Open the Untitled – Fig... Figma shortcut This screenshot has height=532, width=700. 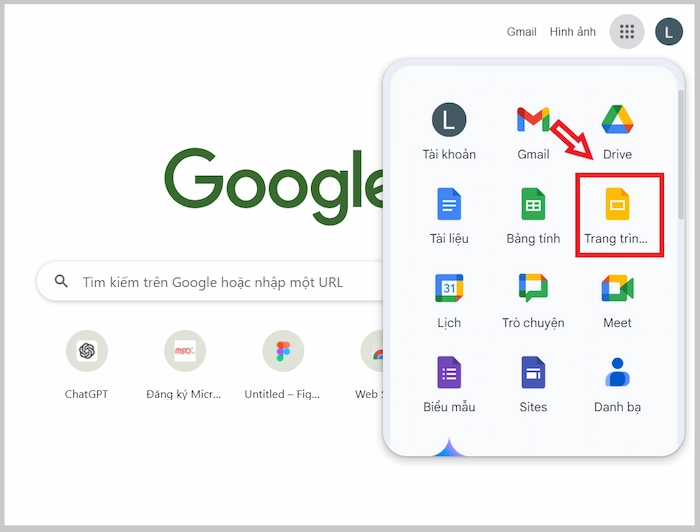pyautogui.click(x=283, y=365)
